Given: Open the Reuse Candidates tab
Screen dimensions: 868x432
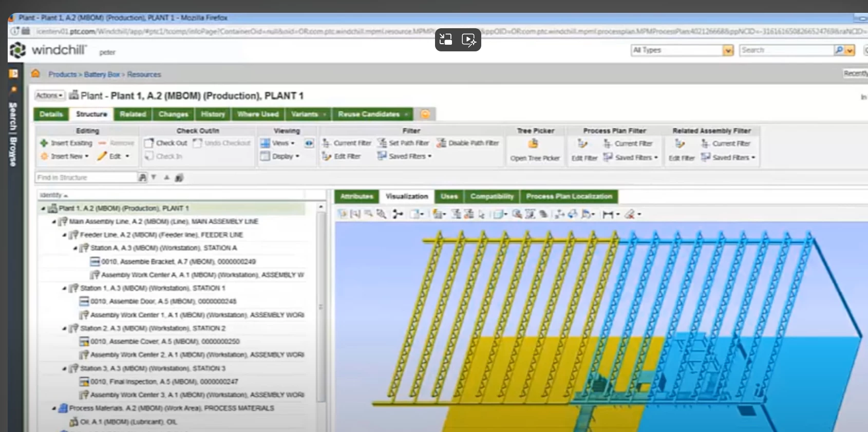Looking at the screenshot, I should click(x=372, y=114).
